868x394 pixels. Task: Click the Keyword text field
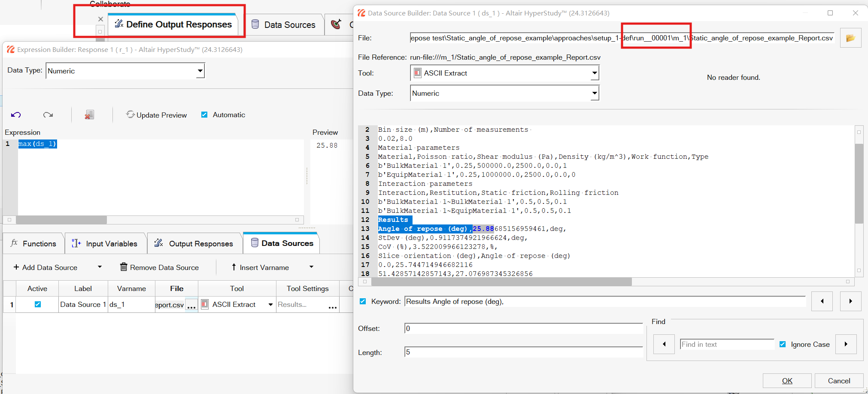[605, 301]
